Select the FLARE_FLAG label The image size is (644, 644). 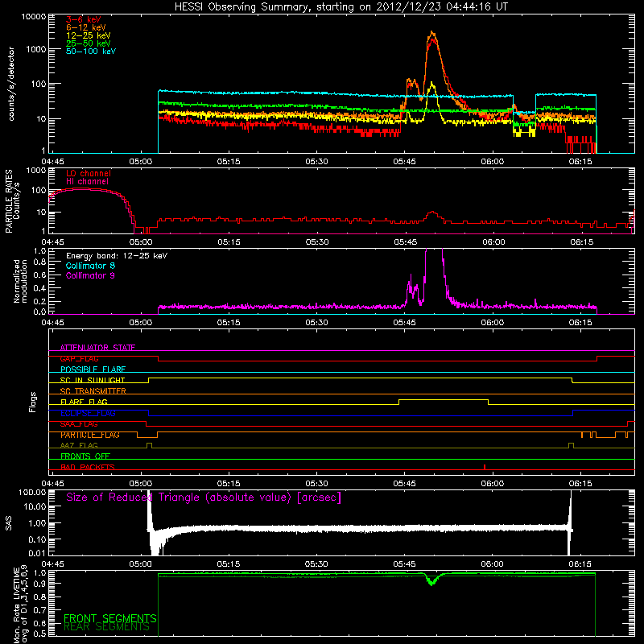tap(84, 402)
